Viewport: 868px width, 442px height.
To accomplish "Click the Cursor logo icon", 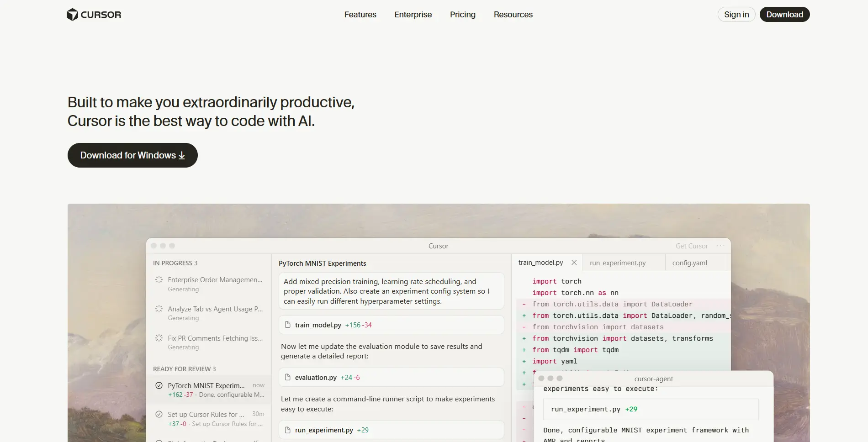I will pos(71,14).
